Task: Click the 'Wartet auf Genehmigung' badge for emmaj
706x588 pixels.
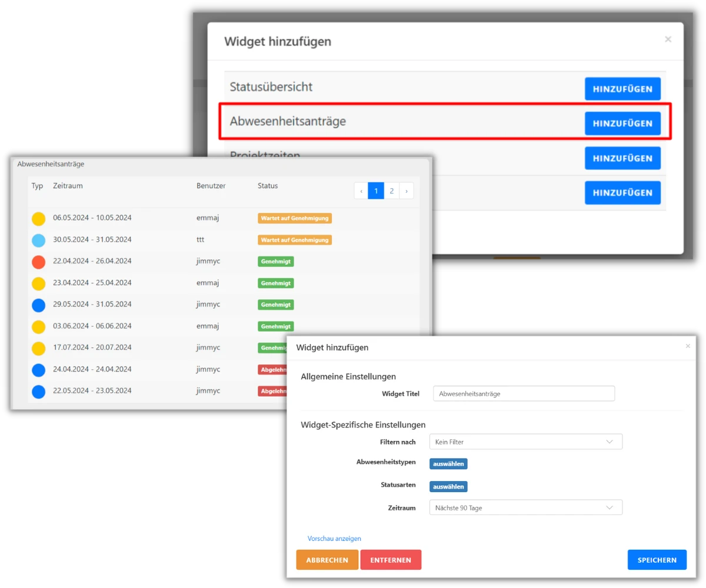Action: pos(294,218)
